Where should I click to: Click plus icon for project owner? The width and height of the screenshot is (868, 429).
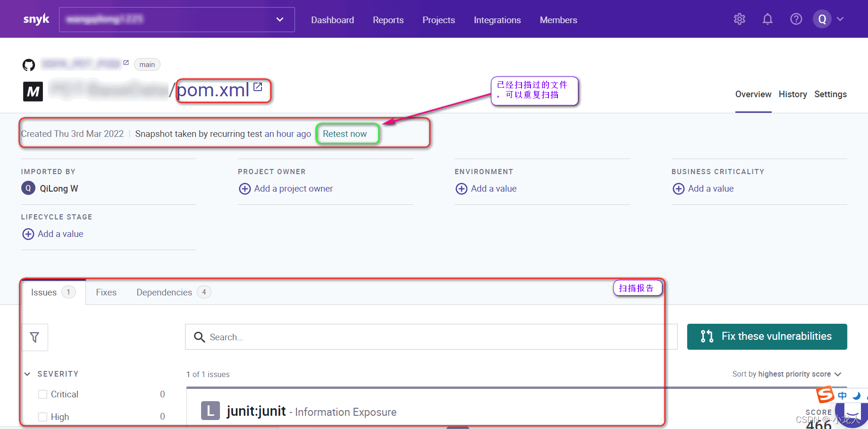(x=245, y=189)
